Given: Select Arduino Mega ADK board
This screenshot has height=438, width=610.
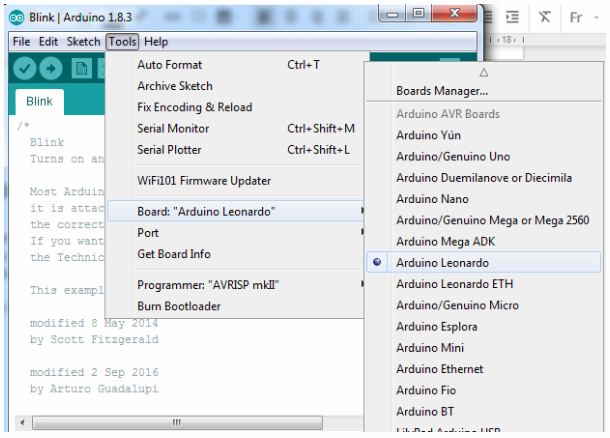Looking at the screenshot, I should pyautogui.click(x=484, y=242).
